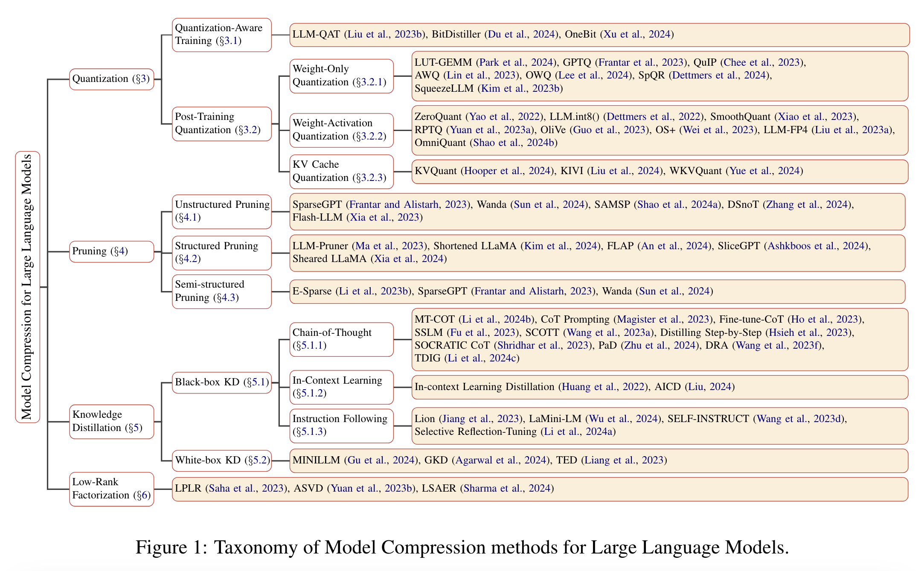Click the vertical Model Compression root node
The height and width of the screenshot is (571, 924).
click(x=27, y=287)
